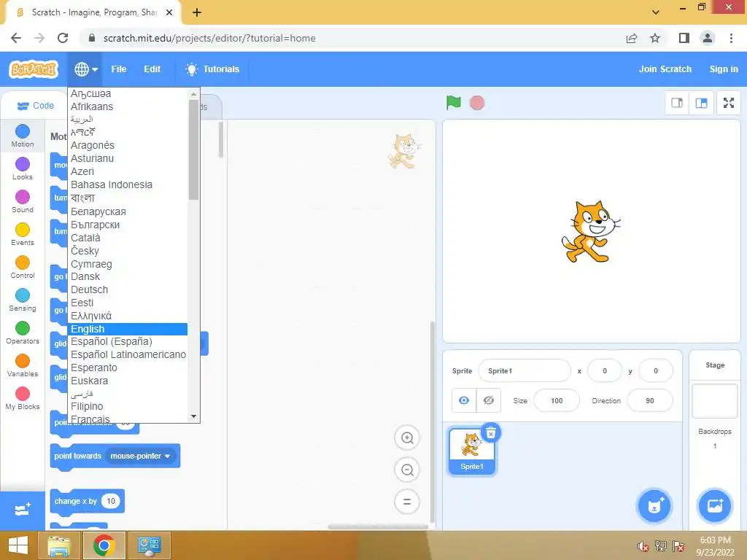Open the Windows Start button
747x560 pixels.
click(x=18, y=545)
